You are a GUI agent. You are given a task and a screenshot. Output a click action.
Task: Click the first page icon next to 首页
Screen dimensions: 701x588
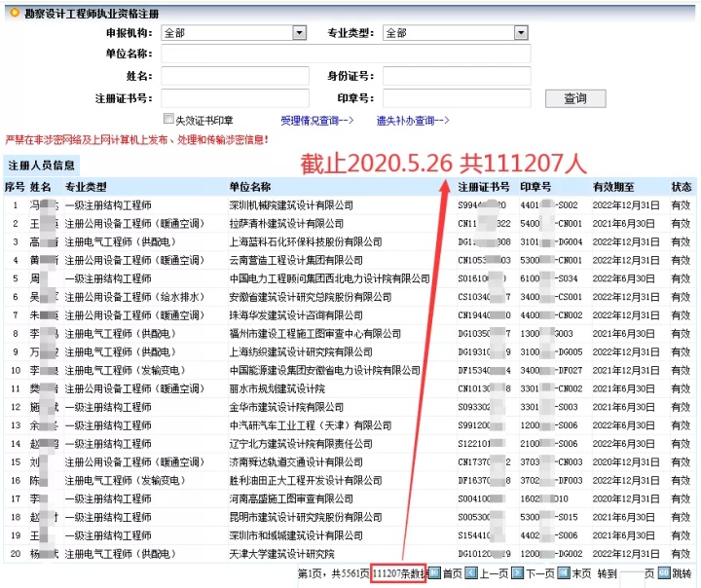[x=434, y=572]
